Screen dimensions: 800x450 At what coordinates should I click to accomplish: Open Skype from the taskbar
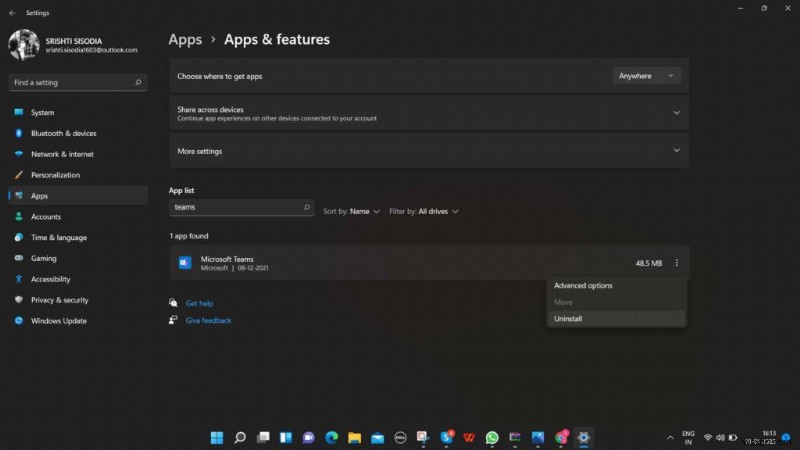446,437
